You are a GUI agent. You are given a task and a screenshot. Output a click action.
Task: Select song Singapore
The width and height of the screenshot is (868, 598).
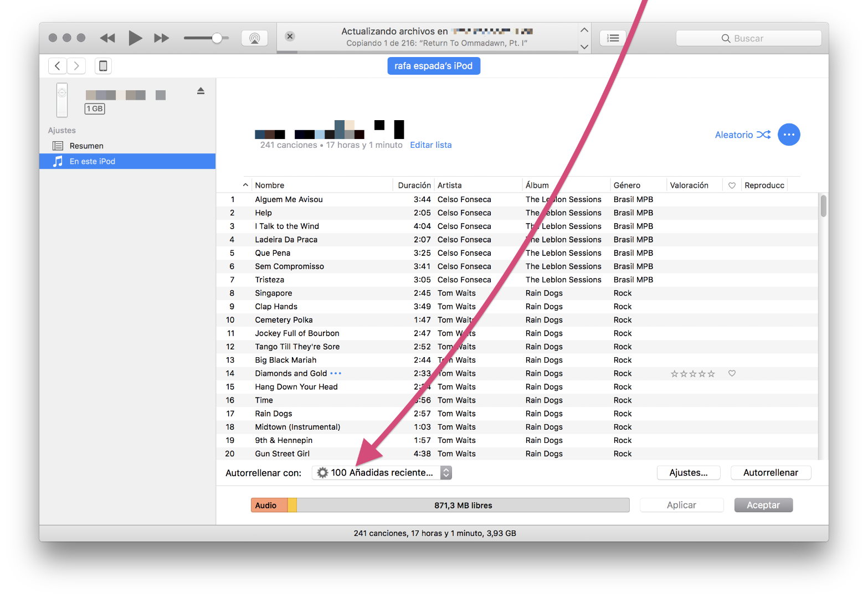click(x=517, y=293)
